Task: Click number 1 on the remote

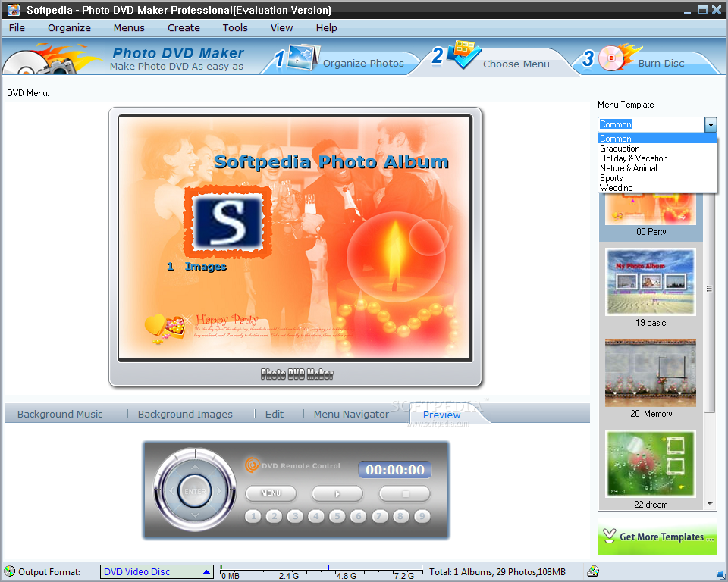Action: click(x=253, y=516)
